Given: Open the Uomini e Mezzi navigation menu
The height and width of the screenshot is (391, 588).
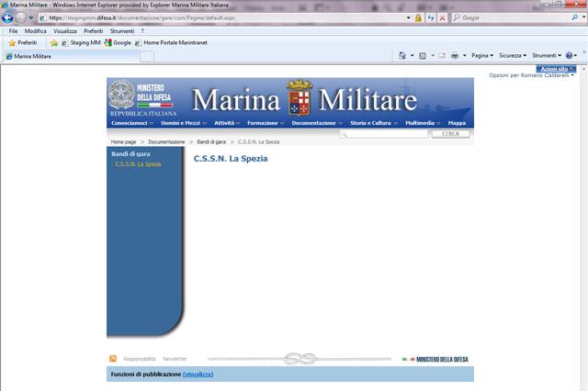Looking at the screenshot, I should pos(184,123).
